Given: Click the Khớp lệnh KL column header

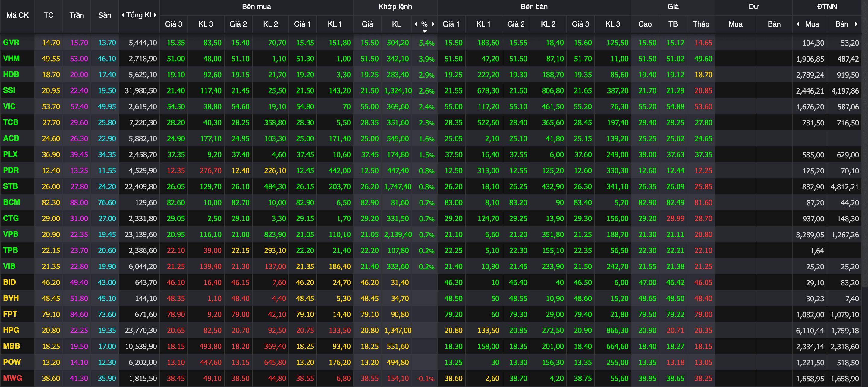Looking at the screenshot, I should [x=396, y=24].
